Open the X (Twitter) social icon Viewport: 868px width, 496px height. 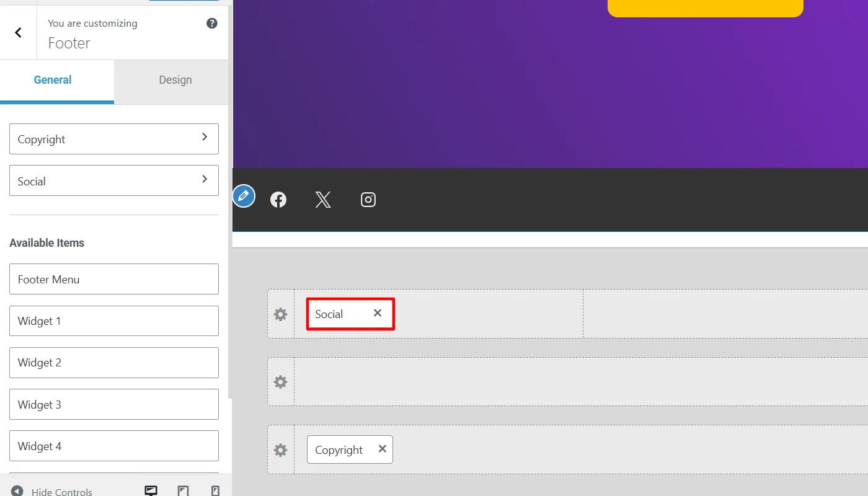pos(323,200)
